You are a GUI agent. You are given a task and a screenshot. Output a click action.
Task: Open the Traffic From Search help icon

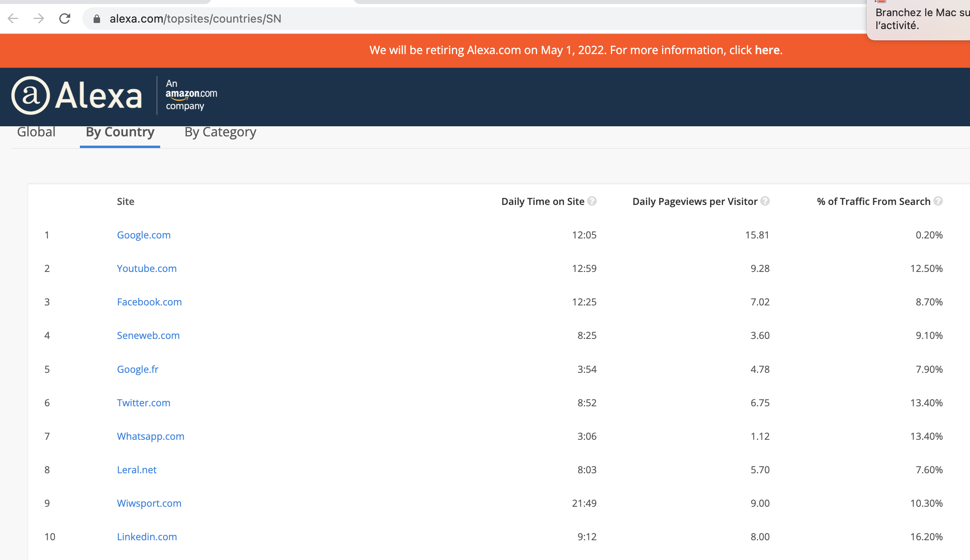939,201
